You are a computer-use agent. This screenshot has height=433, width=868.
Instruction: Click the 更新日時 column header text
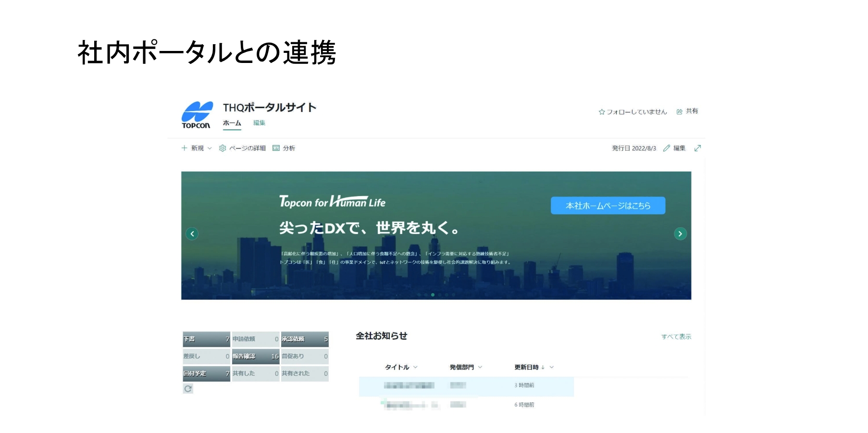pos(527,367)
